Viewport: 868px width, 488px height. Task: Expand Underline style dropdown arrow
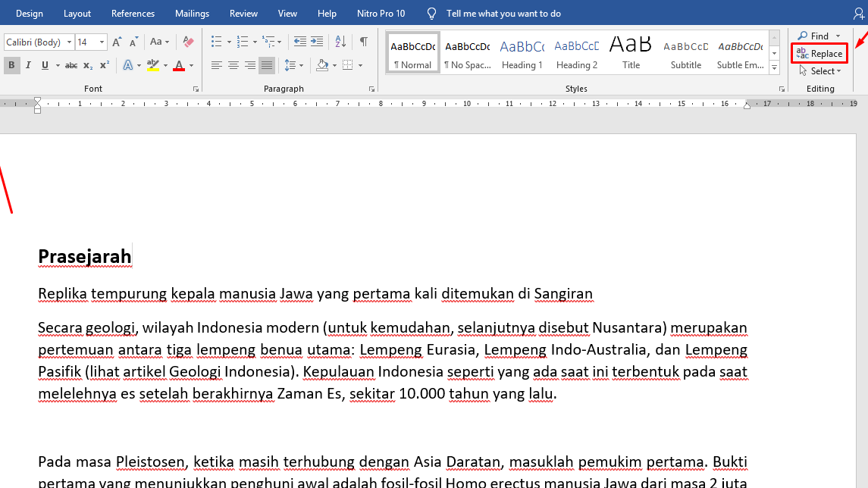58,66
